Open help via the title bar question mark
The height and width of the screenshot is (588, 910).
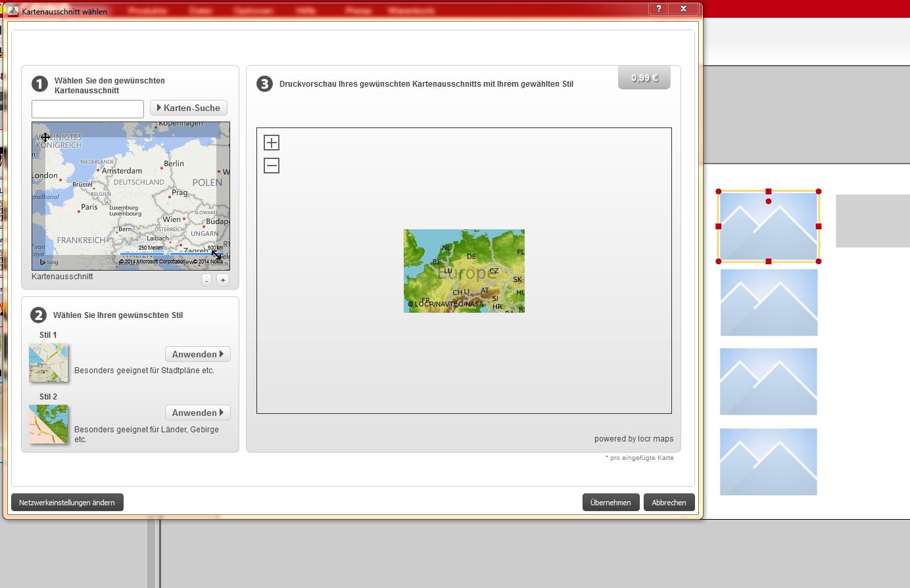click(658, 9)
